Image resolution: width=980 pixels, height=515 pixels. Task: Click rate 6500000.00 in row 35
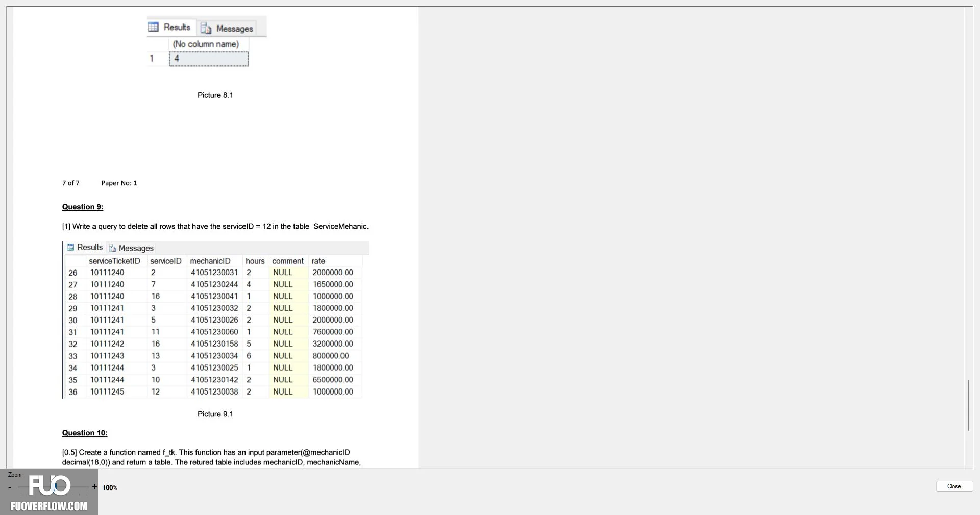click(x=333, y=380)
